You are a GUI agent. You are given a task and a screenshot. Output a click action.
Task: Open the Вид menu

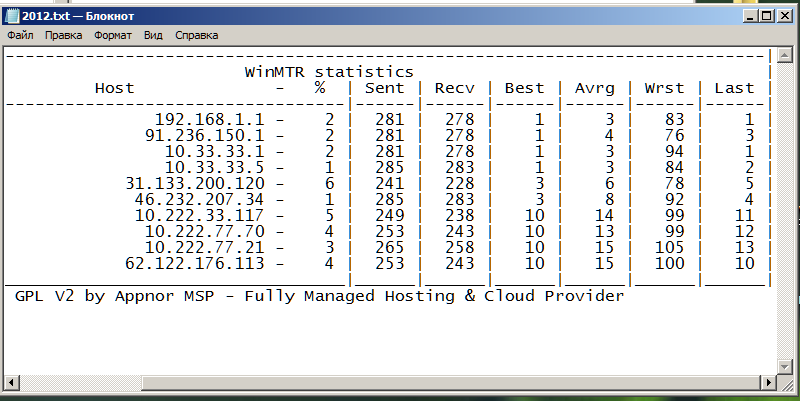click(153, 35)
